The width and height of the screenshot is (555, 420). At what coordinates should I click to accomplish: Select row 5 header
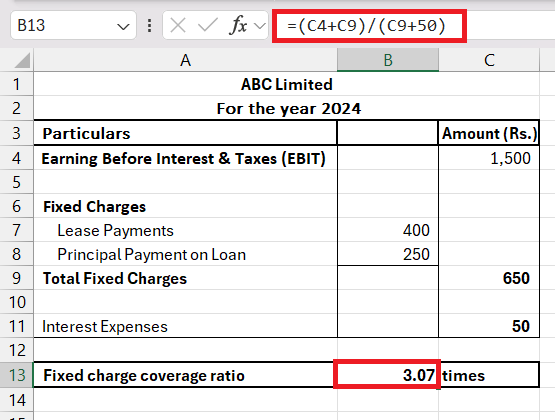[x=17, y=182]
